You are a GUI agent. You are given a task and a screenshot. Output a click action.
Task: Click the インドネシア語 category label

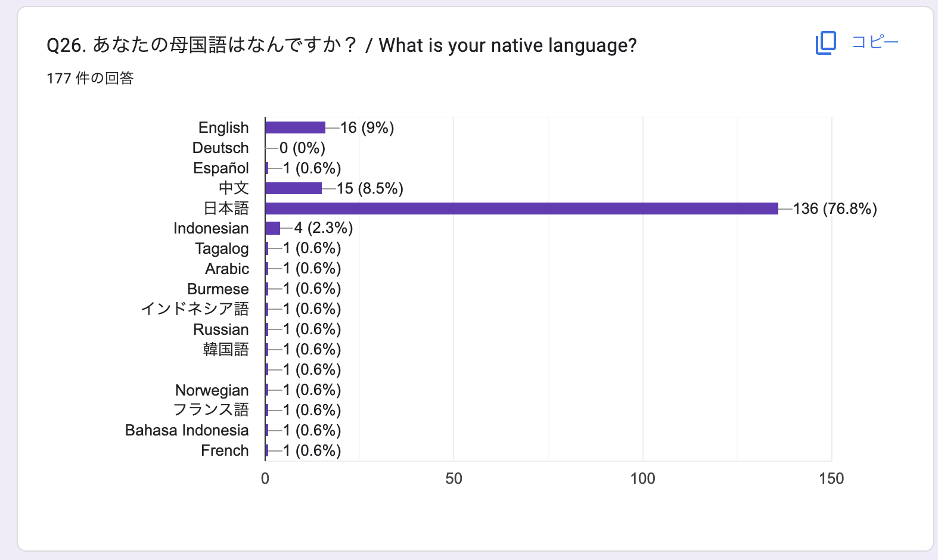tap(195, 309)
